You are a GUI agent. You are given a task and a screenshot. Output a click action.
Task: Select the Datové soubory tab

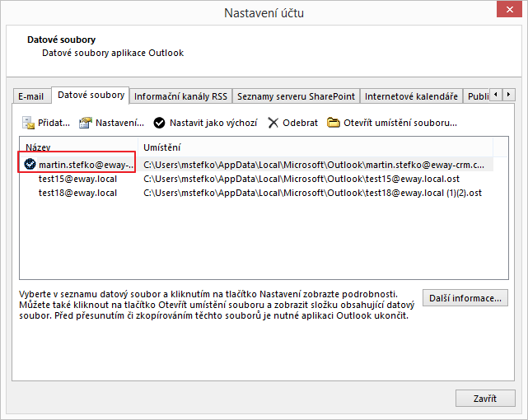coord(91,96)
